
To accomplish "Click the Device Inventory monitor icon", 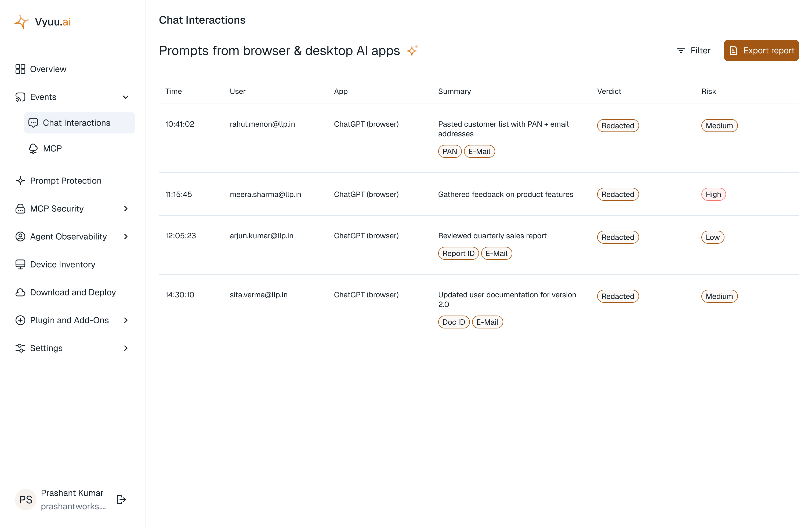I will click(x=20, y=265).
